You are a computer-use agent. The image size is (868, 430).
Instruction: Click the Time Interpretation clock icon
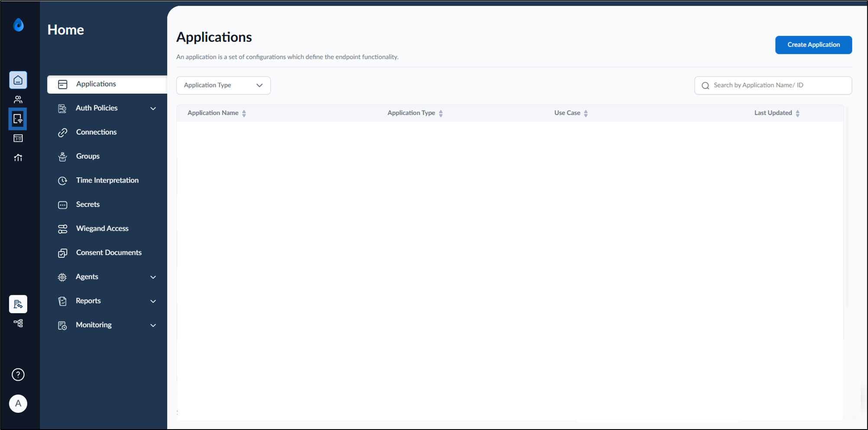click(63, 181)
